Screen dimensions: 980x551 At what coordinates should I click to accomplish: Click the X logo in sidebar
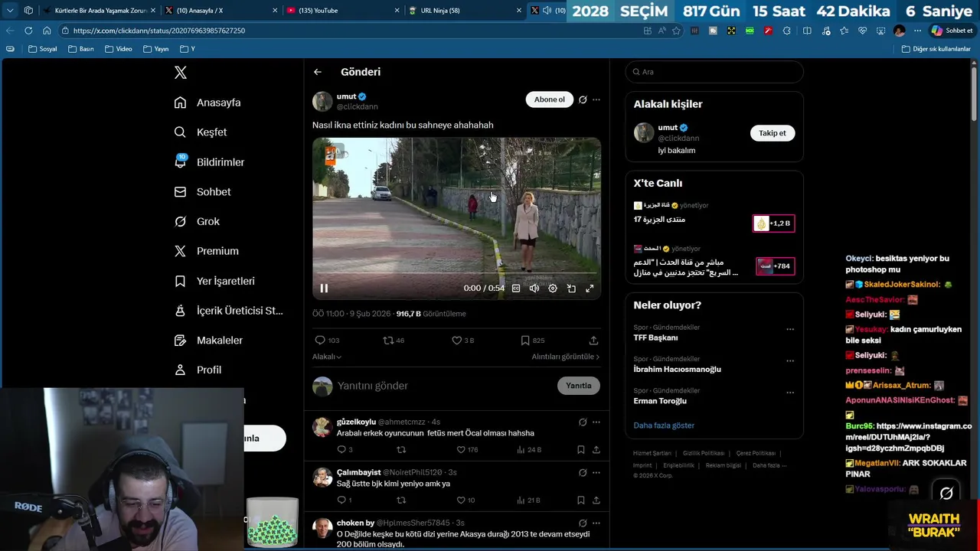click(x=181, y=73)
